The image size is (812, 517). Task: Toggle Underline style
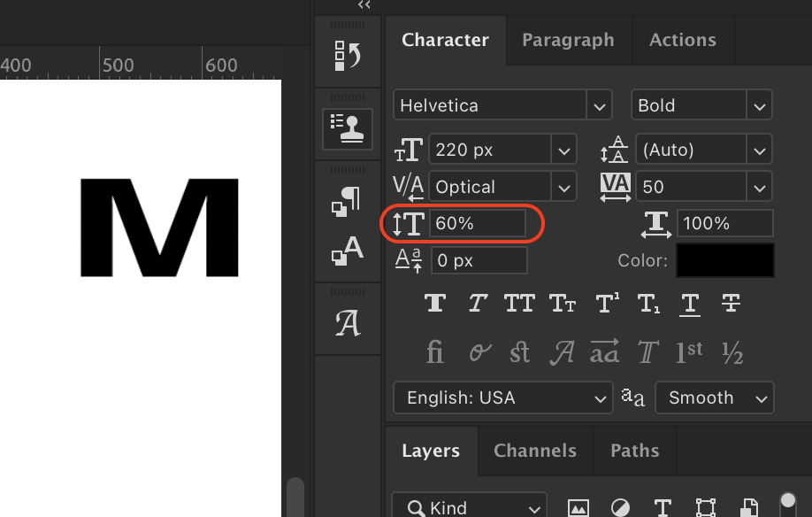690,304
